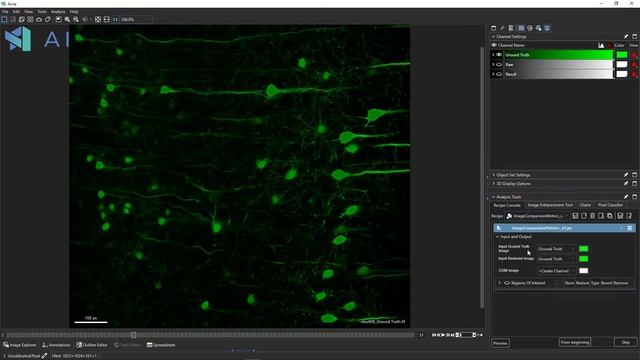Viewport: 640px width, 360px height.
Task: Click the pencil icon above Channel Settings
Action: pyautogui.click(x=502, y=28)
